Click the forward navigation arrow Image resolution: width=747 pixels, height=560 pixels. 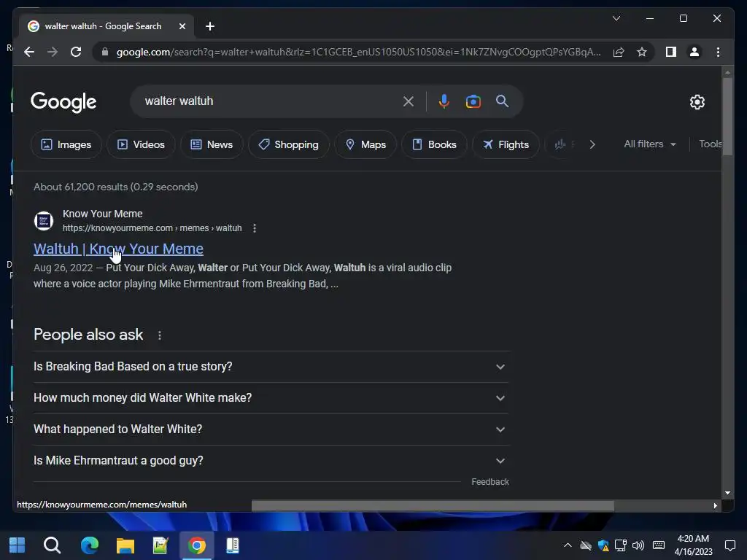[53, 52]
